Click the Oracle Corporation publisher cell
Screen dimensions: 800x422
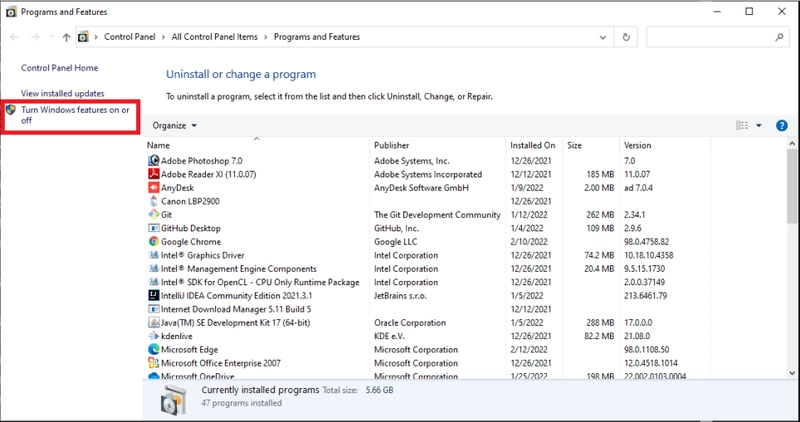click(x=410, y=323)
